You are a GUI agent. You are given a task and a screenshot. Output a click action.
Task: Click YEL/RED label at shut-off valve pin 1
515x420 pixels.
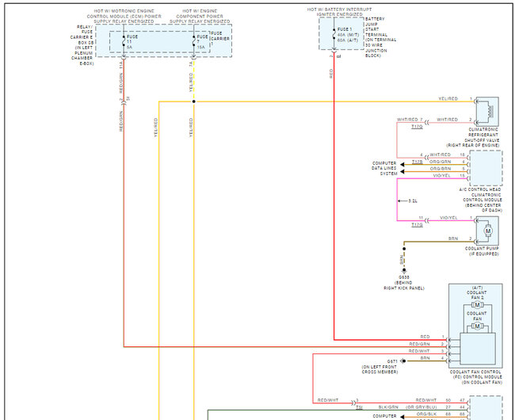(x=448, y=98)
